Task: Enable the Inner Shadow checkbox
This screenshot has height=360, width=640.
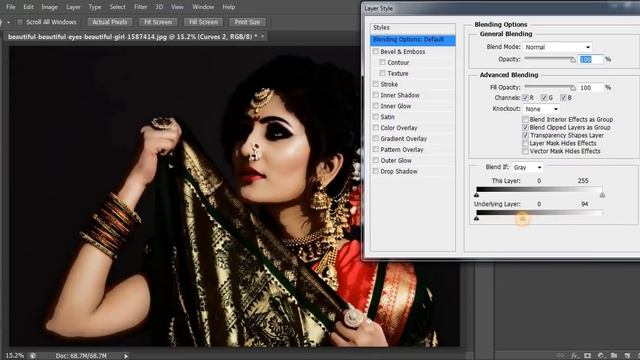Action: coord(376,95)
